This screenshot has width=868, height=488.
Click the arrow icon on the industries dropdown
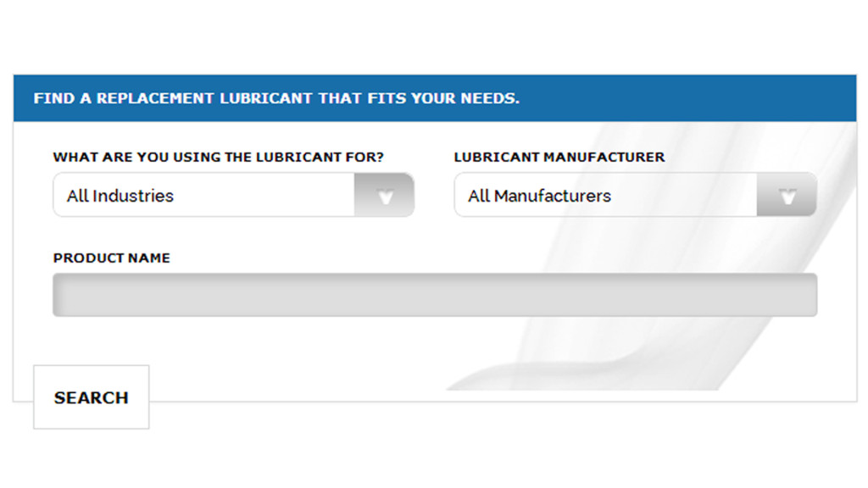(385, 196)
